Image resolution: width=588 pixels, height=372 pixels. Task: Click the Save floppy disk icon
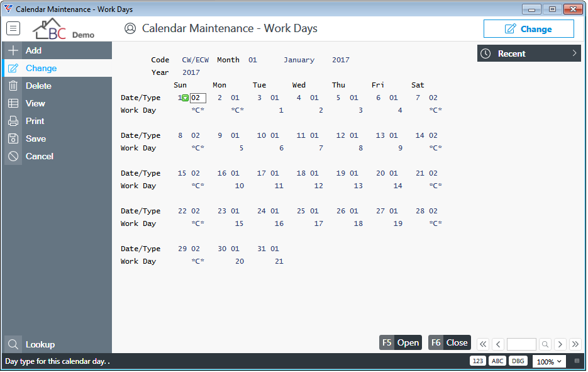coord(13,138)
